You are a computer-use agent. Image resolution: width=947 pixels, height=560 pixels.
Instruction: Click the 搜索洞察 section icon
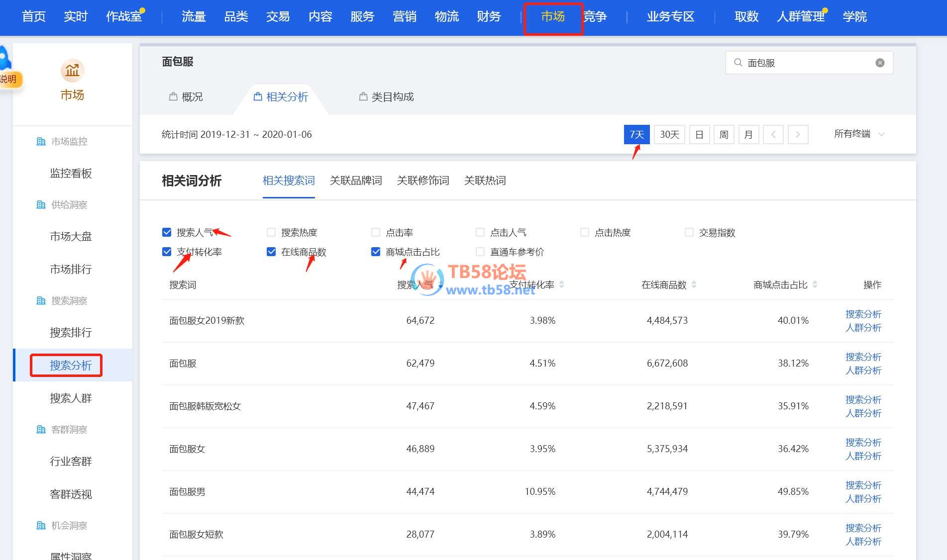point(41,301)
